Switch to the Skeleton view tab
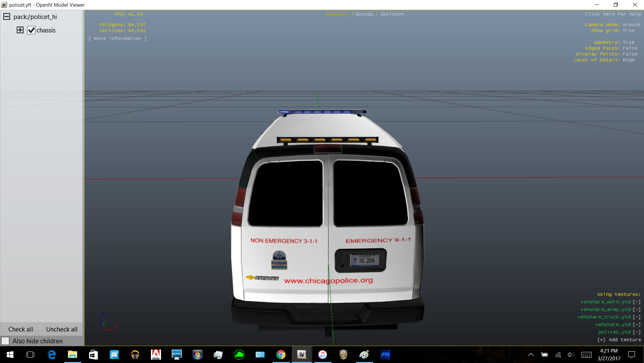This screenshot has height=363, width=644. click(x=392, y=14)
